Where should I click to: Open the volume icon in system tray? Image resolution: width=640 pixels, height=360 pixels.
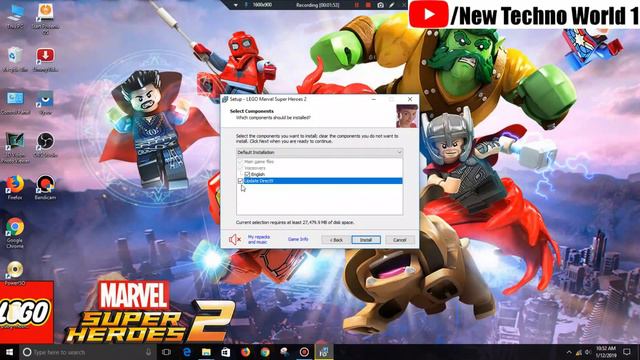click(x=588, y=352)
